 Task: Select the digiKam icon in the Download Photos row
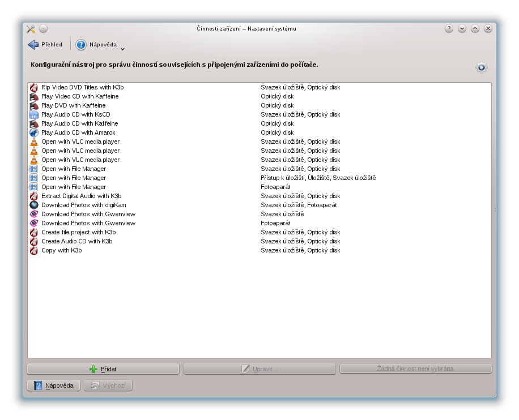[34, 205]
